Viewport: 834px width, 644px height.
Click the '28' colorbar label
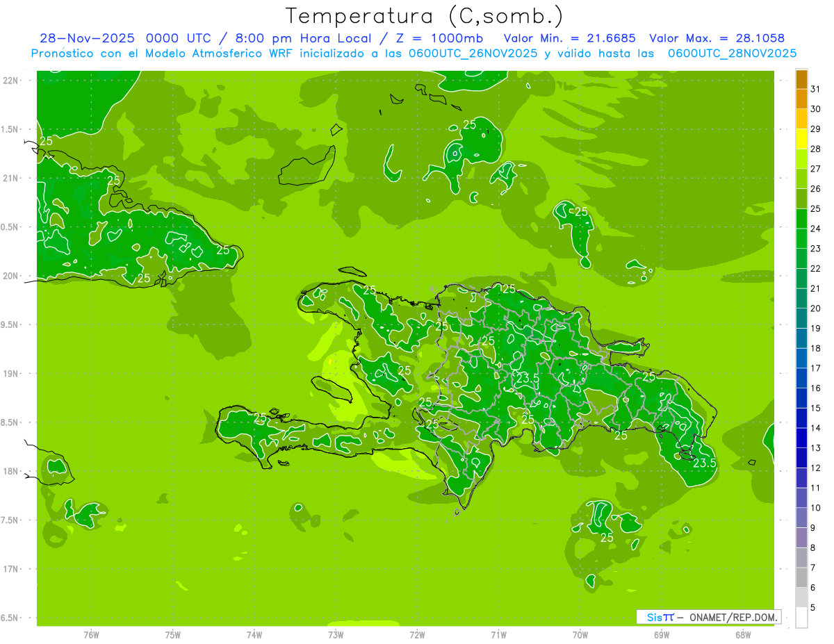pos(816,149)
